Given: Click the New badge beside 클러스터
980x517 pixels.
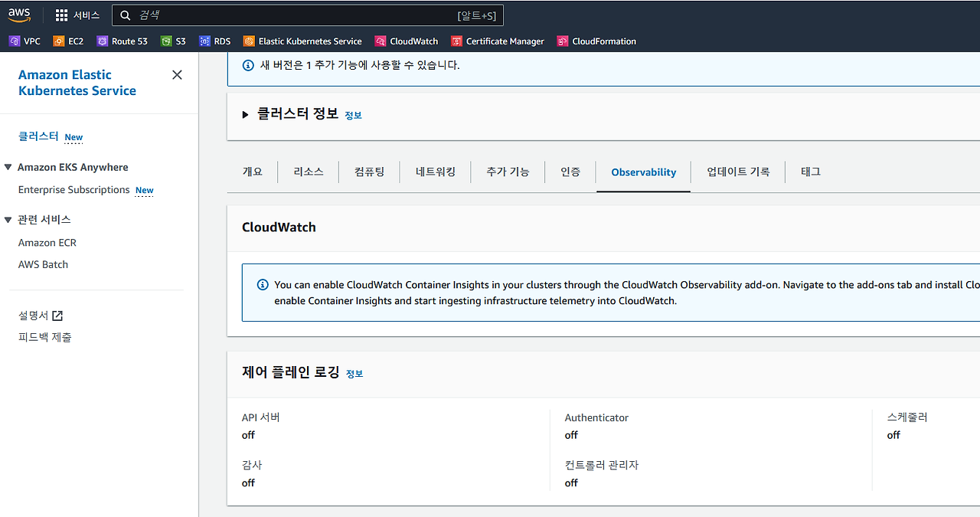Looking at the screenshot, I should pyautogui.click(x=73, y=138).
